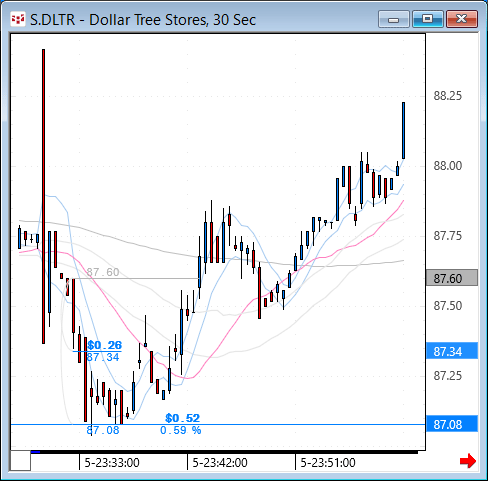
Task: Click the 0.59 % percent change label
Action: click(x=180, y=430)
